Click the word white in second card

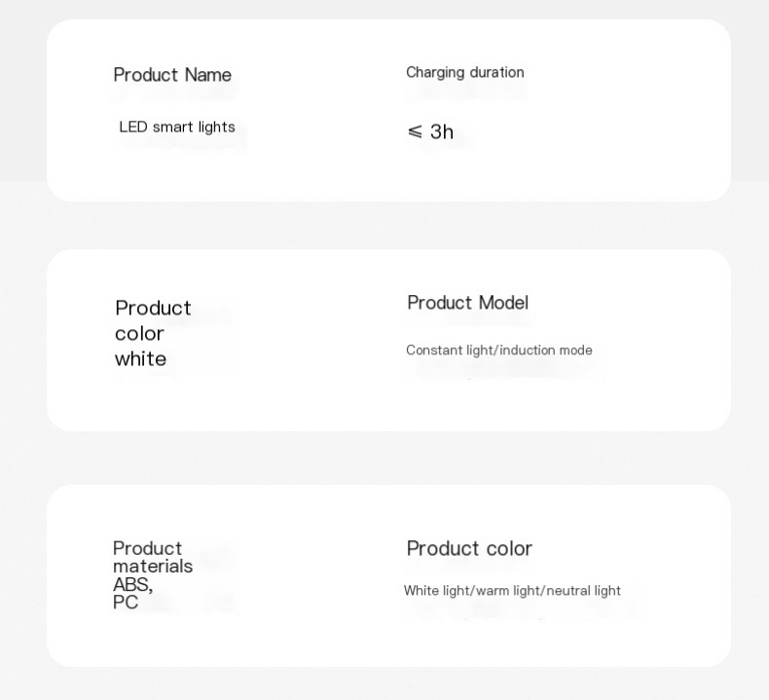[140, 359]
